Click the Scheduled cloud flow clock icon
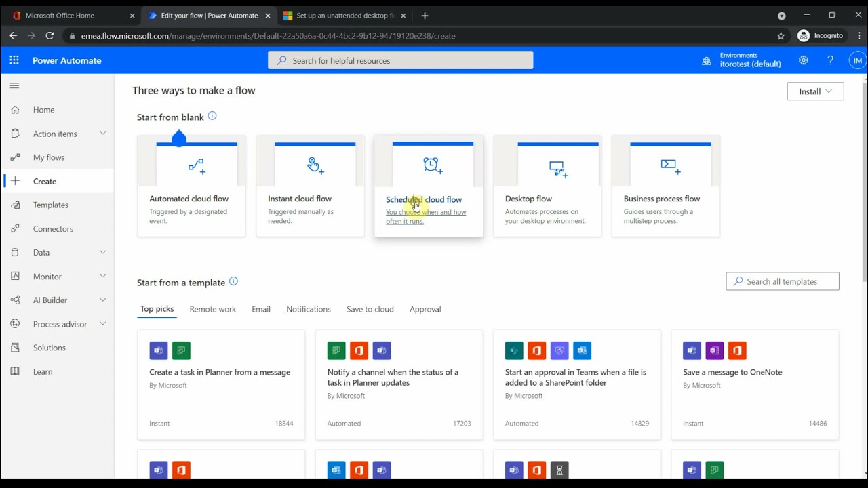Screen dimensions: 868x488 coord(433,165)
